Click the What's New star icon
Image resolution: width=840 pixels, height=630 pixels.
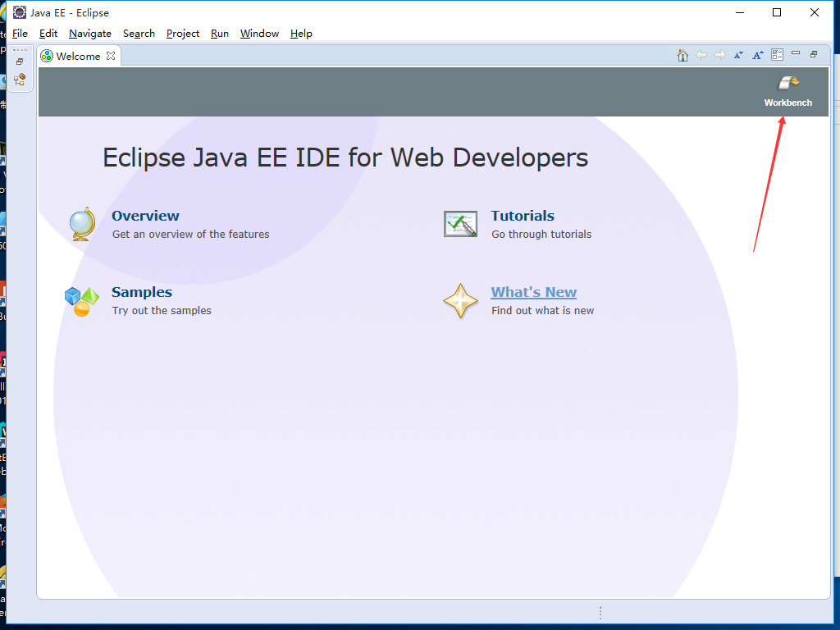point(460,301)
